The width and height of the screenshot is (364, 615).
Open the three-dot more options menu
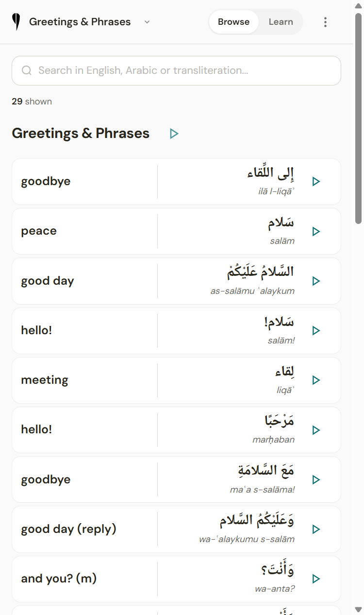[x=325, y=22]
